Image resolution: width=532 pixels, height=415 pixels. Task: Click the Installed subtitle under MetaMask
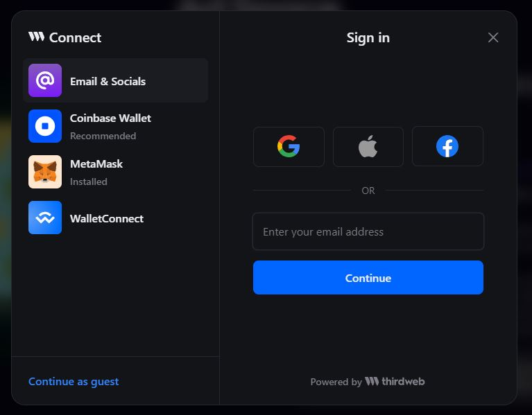coord(89,182)
